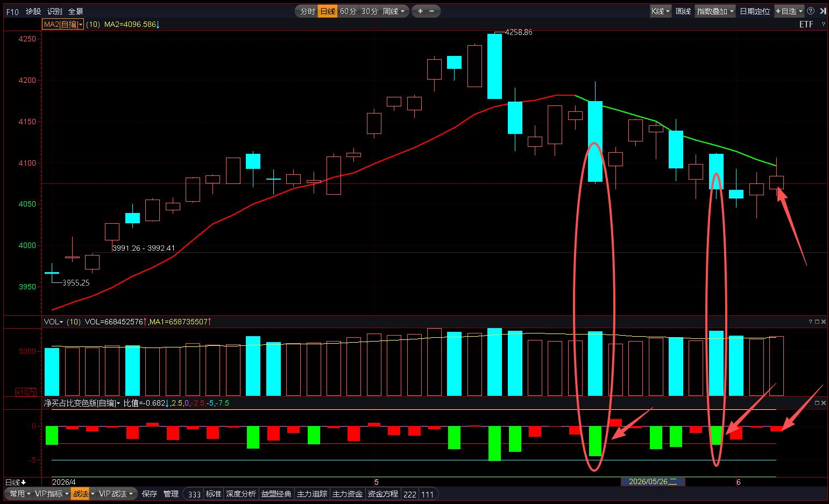The width and height of the screenshot is (829, 504).
Task: Click the 识别 menu item
Action: [55, 11]
